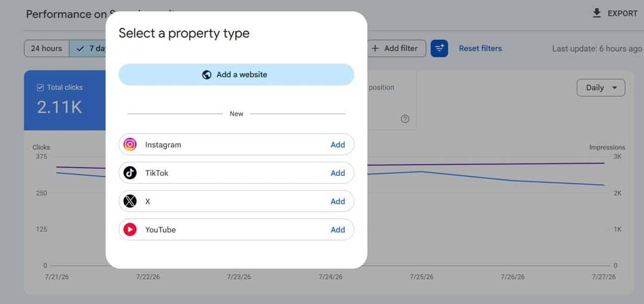644x304 pixels.
Task: Click the Instagram row label
Action: 163,145
